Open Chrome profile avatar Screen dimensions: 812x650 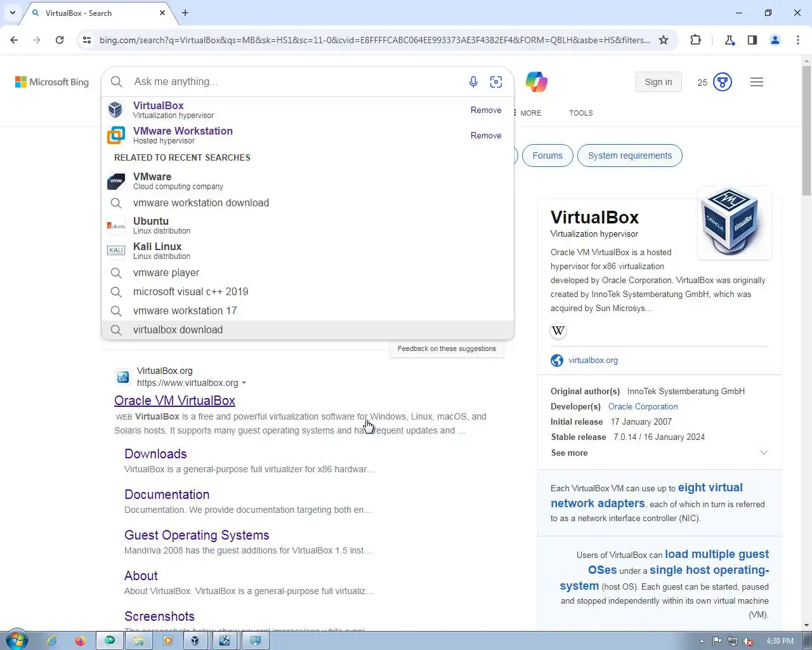(x=775, y=40)
